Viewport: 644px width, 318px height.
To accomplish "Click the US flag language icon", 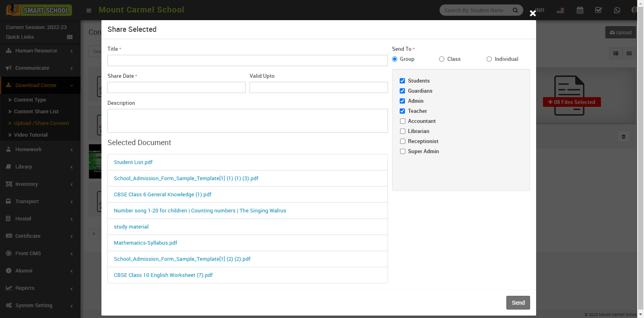I will [560, 10].
